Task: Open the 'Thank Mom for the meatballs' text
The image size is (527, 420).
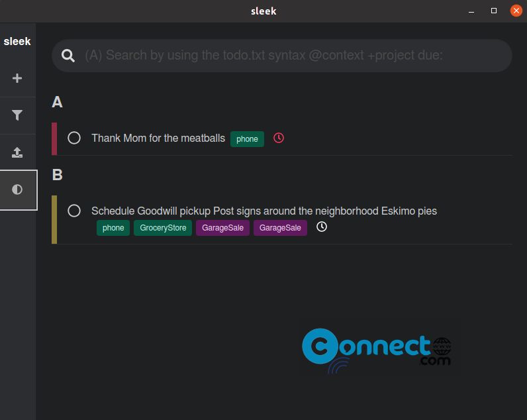Action: tap(158, 138)
